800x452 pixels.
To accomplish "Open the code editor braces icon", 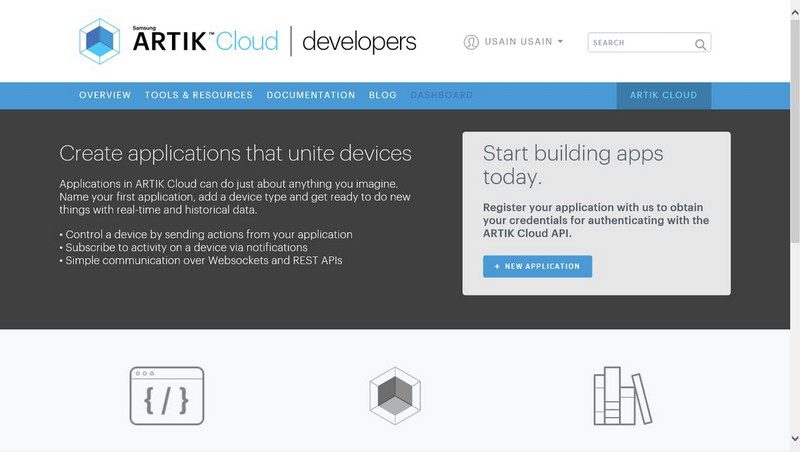I will (167, 396).
